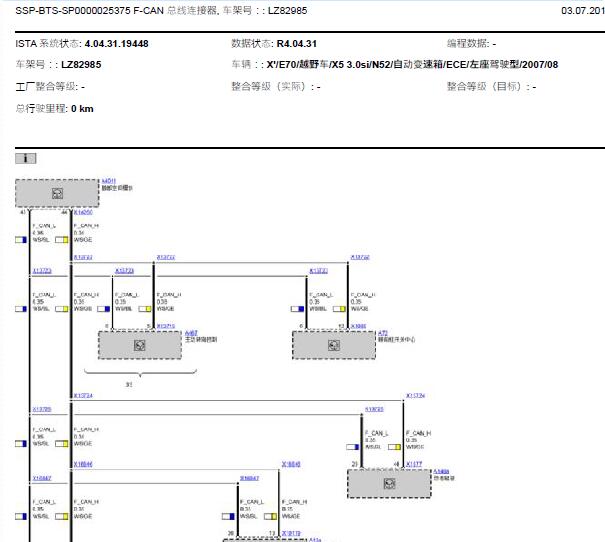The image size is (605, 542).
Task: Click the yellow WS/GE swatch beside the A72 F_CAN_H wire
Action: pos(339,309)
